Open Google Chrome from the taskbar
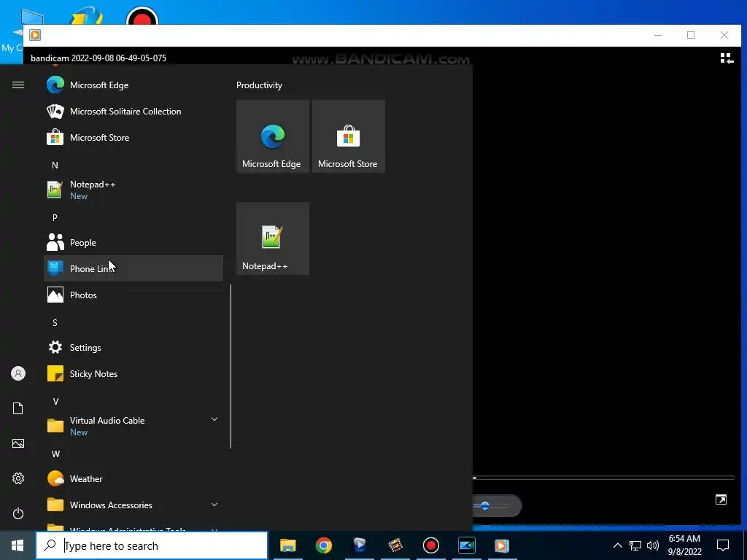The height and width of the screenshot is (560, 747). click(x=323, y=545)
